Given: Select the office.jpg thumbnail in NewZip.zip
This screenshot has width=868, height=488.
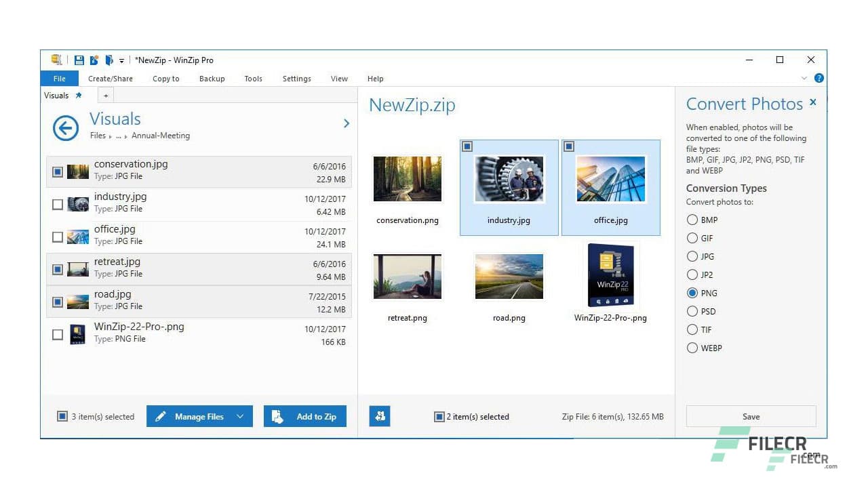Looking at the screenshot, I should click(610, 180).
